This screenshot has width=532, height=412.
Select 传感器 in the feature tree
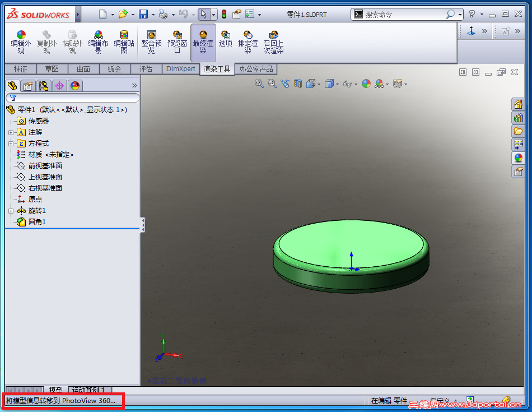[x=39, y=121]
